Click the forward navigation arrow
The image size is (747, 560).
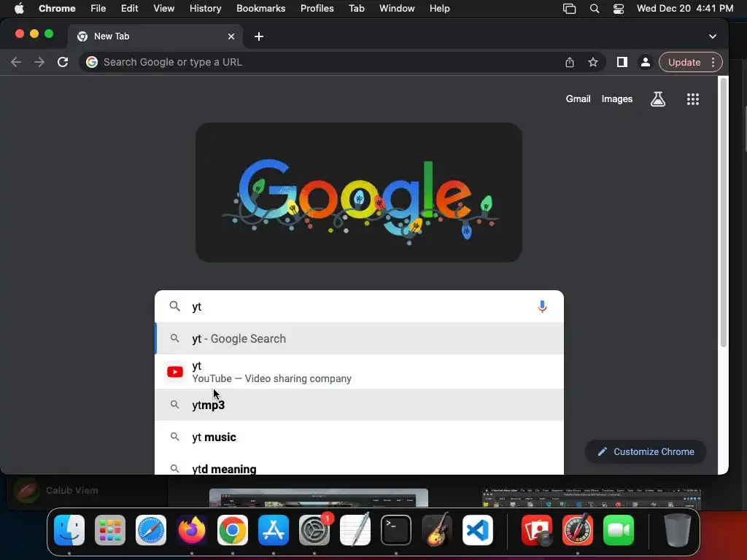point(39,63)
